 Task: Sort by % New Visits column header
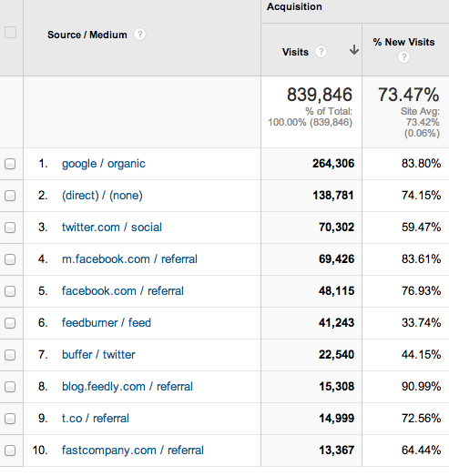[x=403, y=42]
